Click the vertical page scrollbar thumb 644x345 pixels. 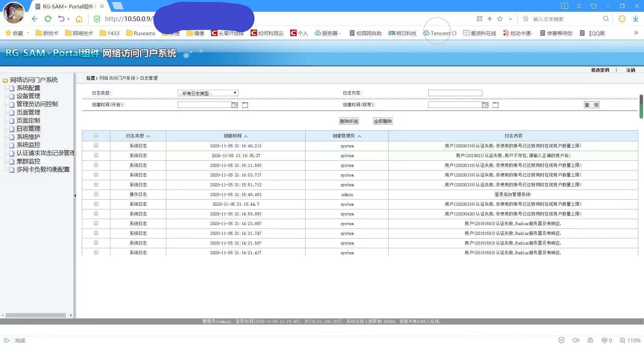pos(641,107)
